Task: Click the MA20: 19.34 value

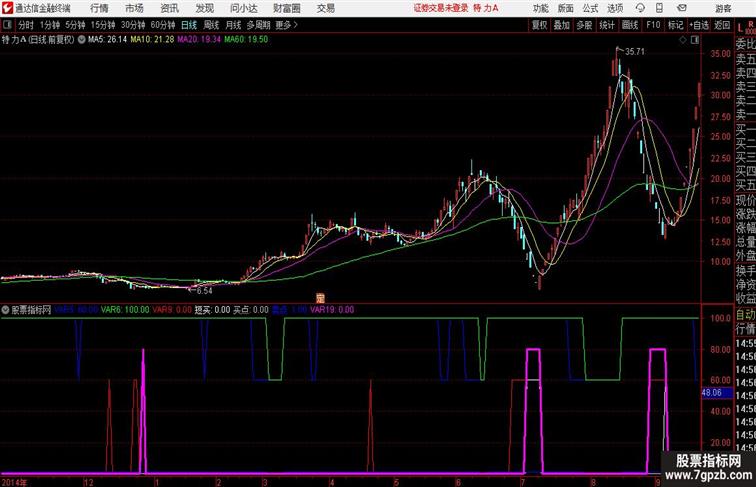Action: pos(199,40)
